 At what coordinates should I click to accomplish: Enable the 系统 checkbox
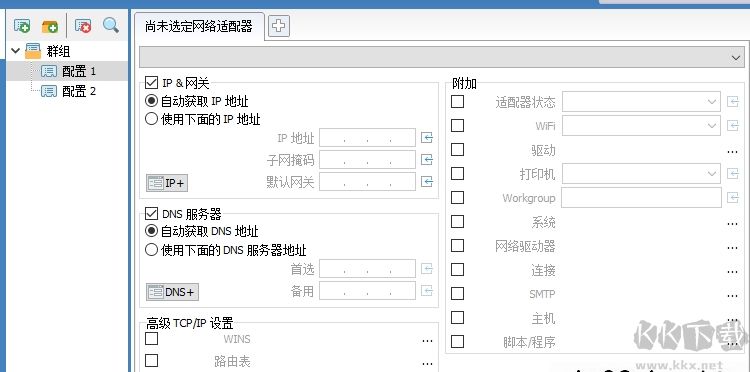[458, 221]
